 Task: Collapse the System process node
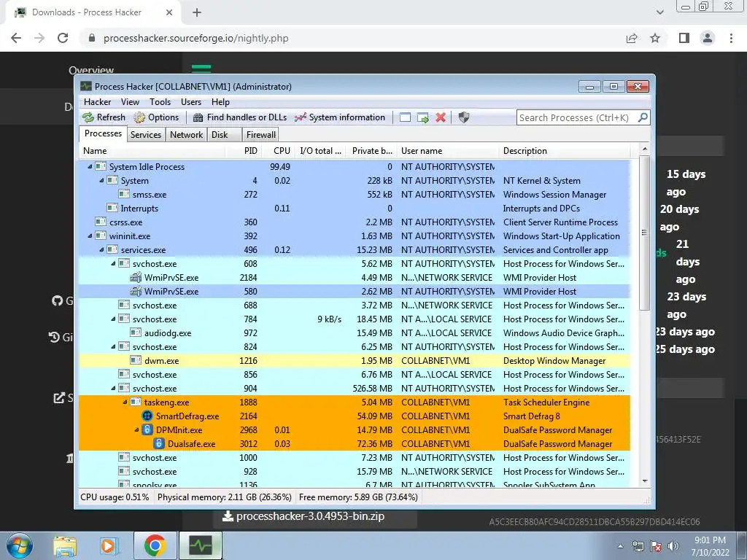coord(101,181)
